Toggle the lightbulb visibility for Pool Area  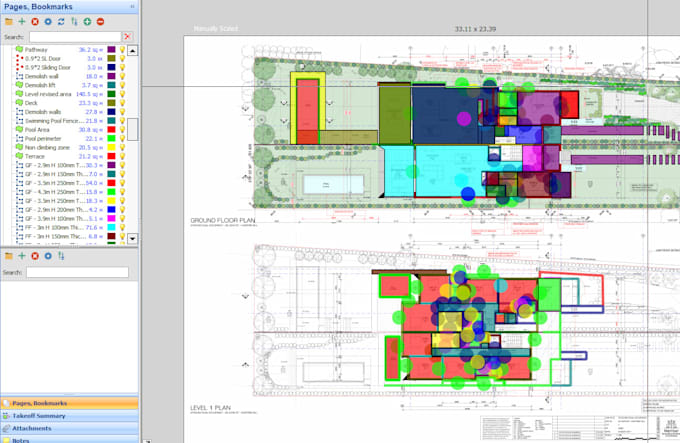coord(123,130)
